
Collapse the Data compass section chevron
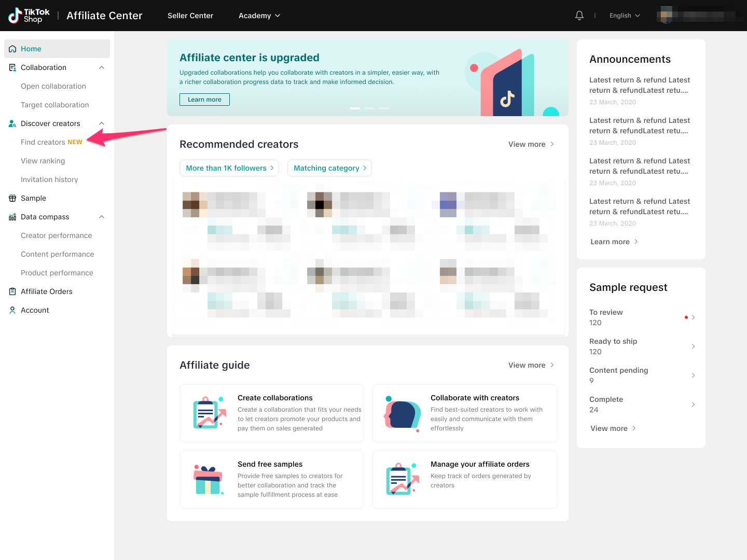pos(102,217)
